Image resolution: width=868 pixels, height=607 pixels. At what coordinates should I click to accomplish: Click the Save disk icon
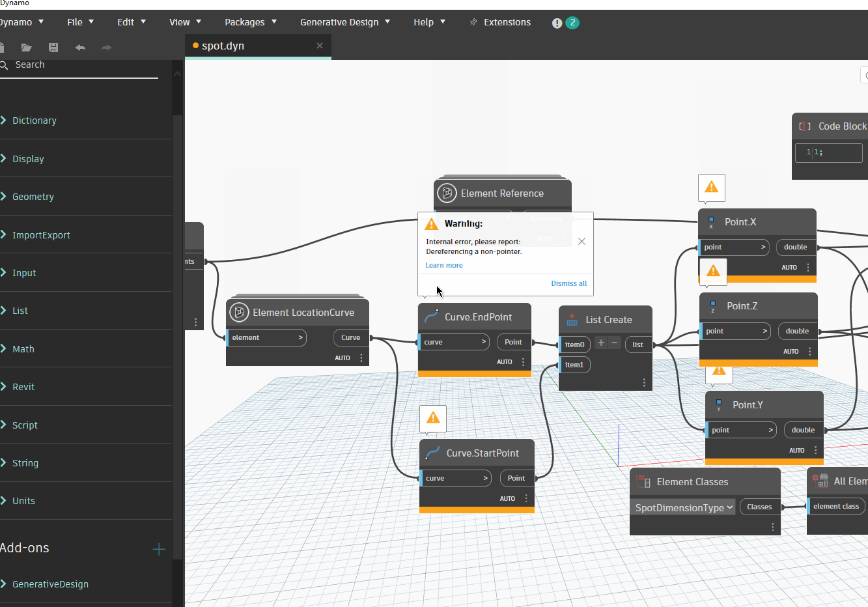click(x=53, y=48)
